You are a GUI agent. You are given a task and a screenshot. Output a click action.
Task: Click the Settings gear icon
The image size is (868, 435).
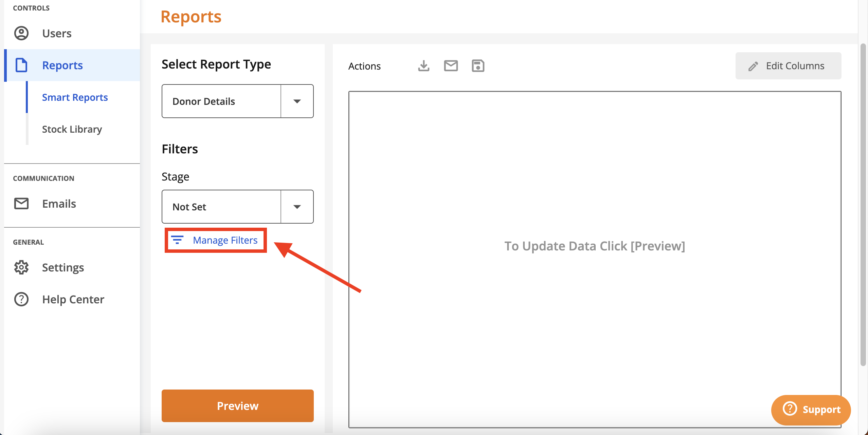pyautogui.click(x=21, y=267)
